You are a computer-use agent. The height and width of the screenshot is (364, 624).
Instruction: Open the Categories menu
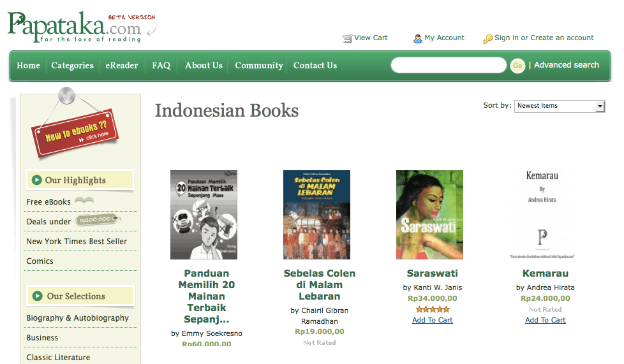[x=73, y=65]
